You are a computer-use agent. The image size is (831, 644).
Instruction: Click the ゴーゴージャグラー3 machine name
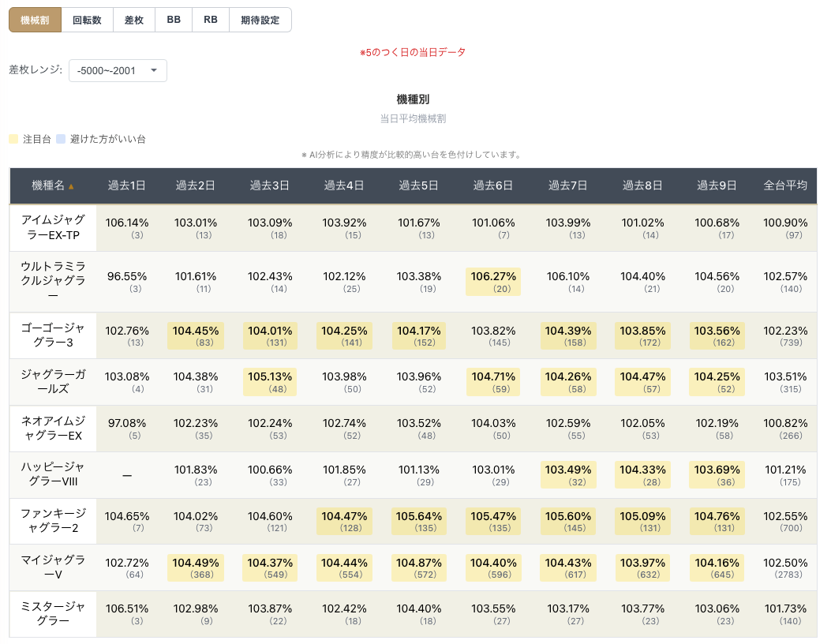(52, 335)
